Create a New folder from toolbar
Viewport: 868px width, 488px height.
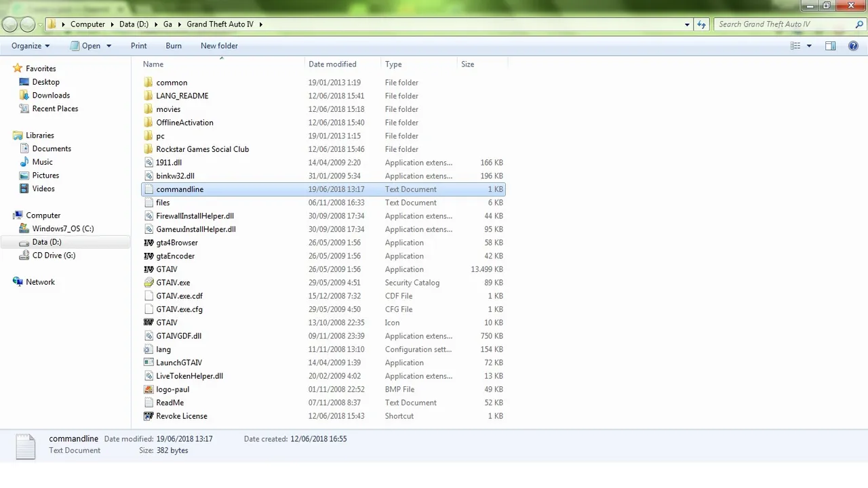(x=219, y=46)
